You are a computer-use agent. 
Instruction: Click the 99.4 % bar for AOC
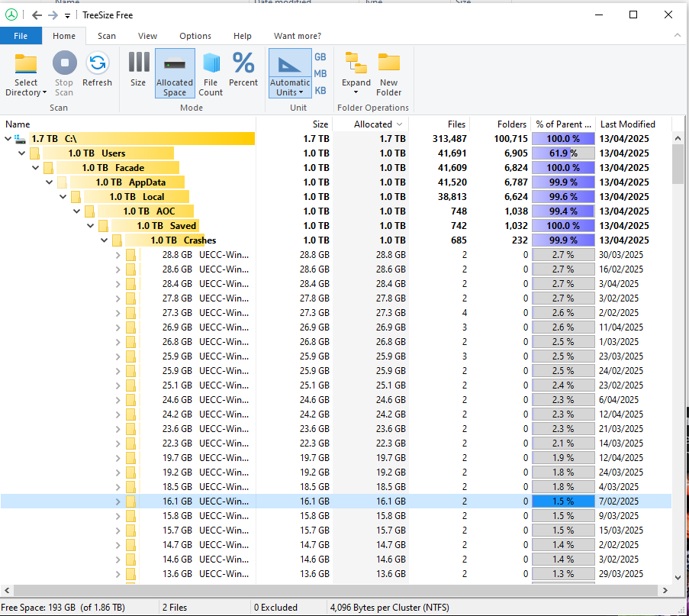pyautogui.click(x=563, y=211)
